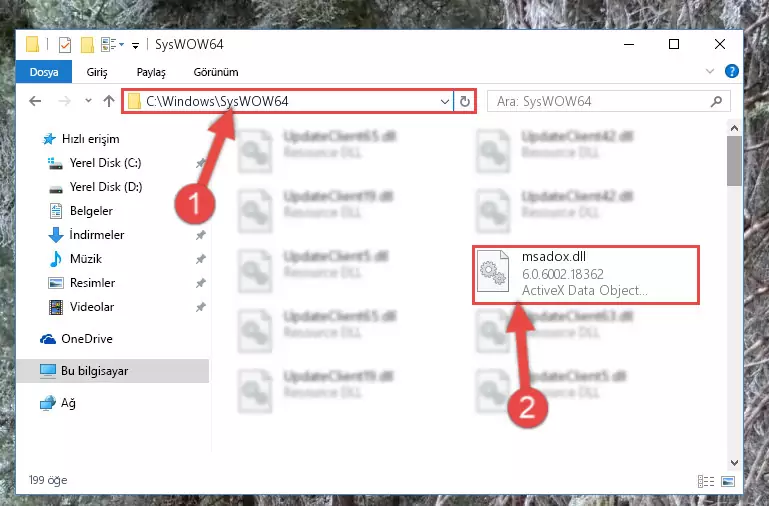Viewport: 769px width, 506px height.
Task: Click the address bar path C:\Windows\SysWOW64
Action: [x=217, y=101]
